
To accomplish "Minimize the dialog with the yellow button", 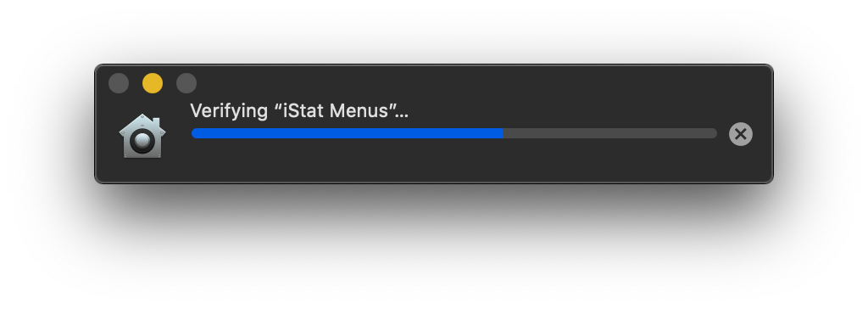I will [153, 83].
